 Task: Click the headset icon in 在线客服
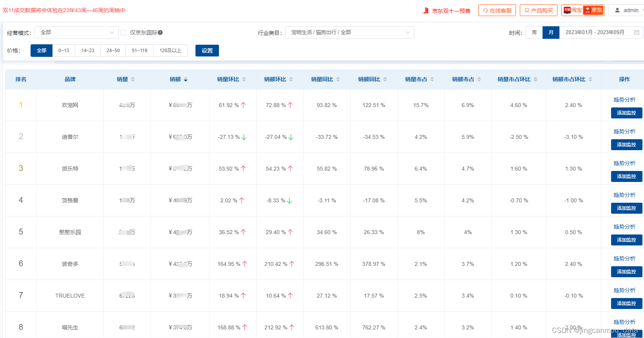485,11
